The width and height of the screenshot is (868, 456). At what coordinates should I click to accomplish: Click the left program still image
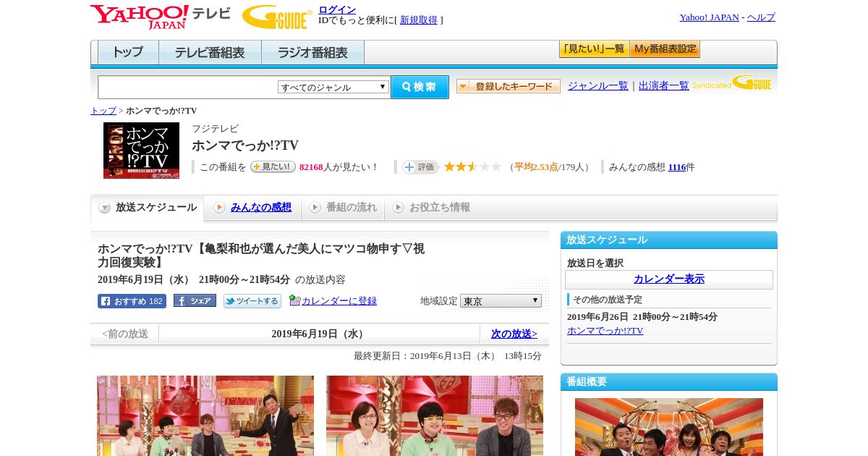(205, 415)
